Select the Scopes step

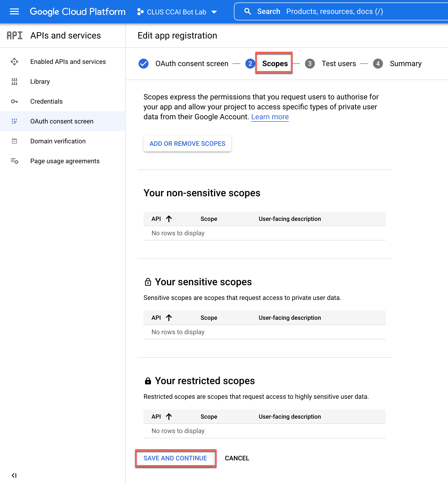(x=275, y=64)
